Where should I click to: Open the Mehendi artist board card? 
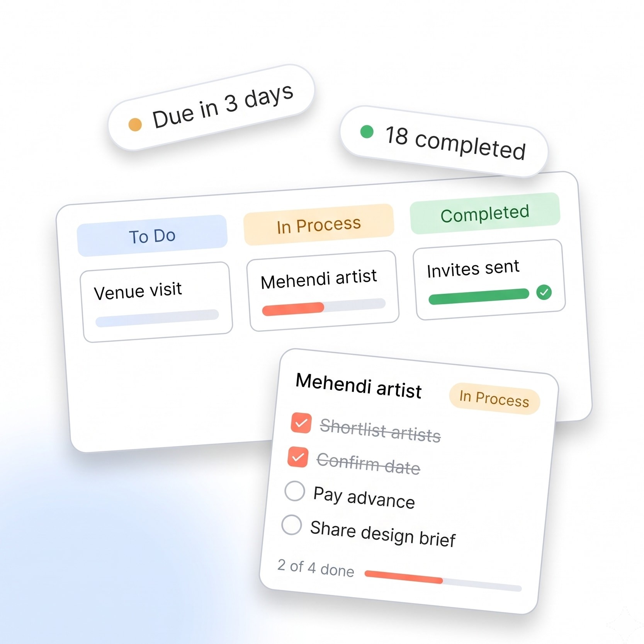pos(323,291)
